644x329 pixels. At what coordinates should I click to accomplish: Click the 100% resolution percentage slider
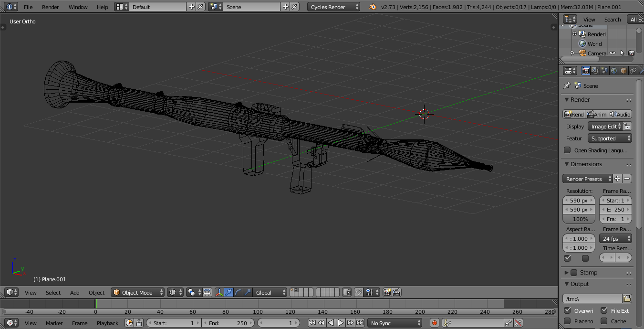580,219
